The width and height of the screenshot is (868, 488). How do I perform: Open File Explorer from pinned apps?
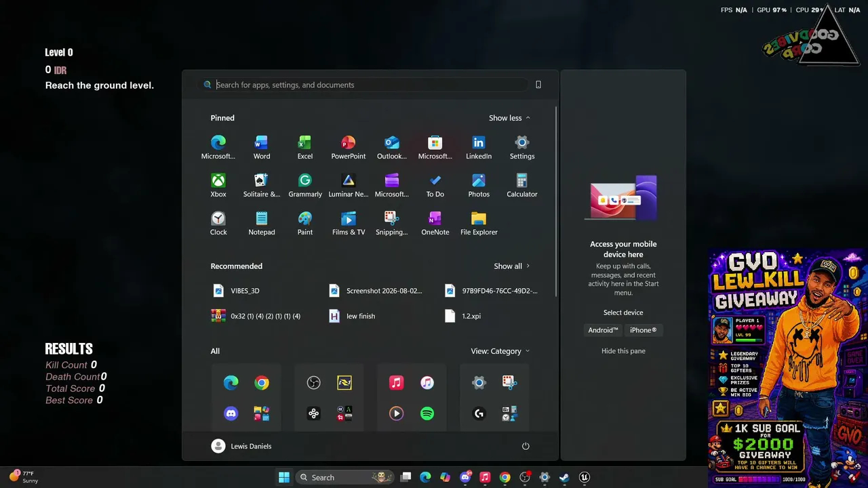coord(478,224)
